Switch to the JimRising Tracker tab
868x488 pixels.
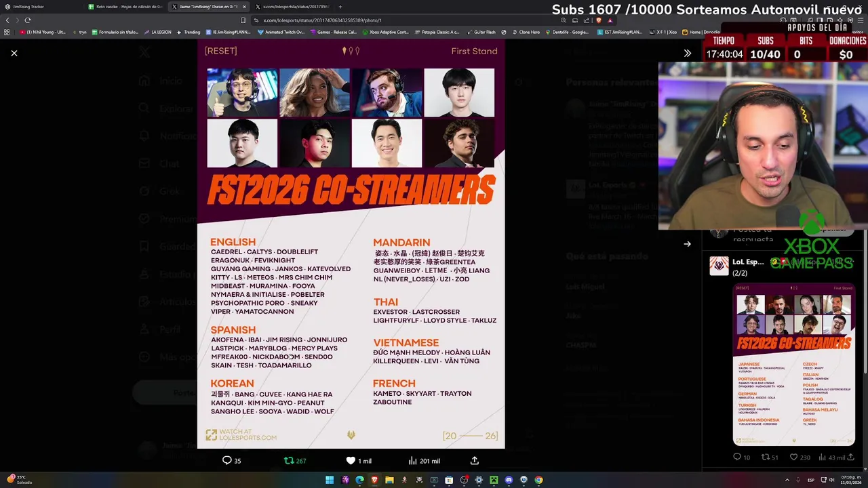(42, 7)
